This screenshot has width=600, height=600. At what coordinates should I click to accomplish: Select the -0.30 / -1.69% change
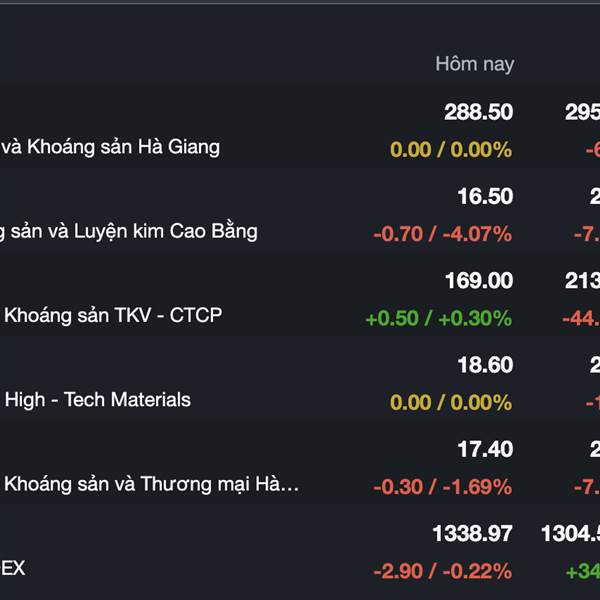(x=443, y=487)
